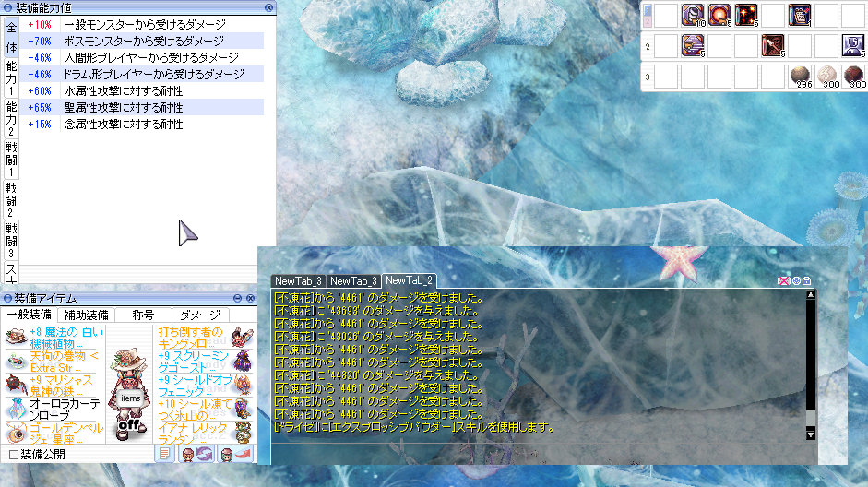Use the red starburst skill in hotkey row 1
Image resolution: width=868 pixels, height=487 pixels.
tap(719, 15)
